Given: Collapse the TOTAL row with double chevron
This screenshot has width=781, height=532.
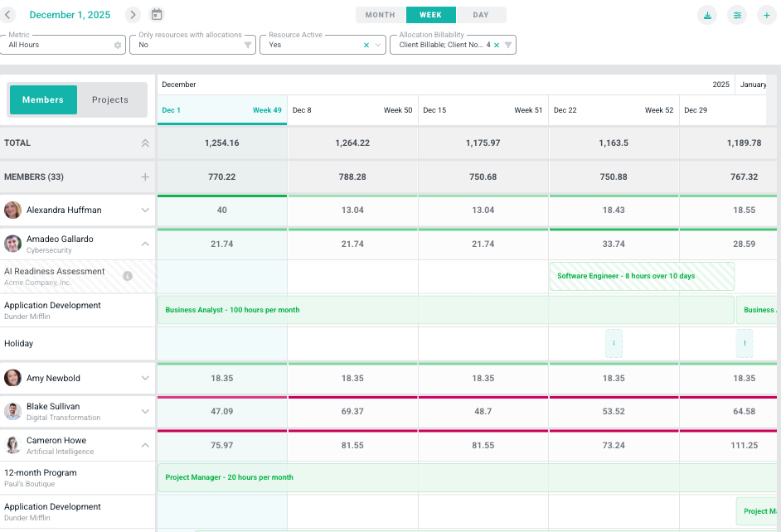Looking at the screenshot, I should (x=145, y=143).
